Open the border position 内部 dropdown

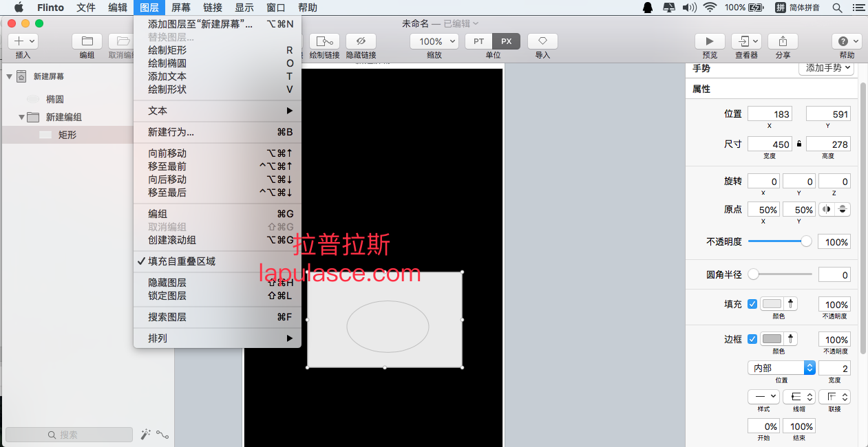point(781,368)
